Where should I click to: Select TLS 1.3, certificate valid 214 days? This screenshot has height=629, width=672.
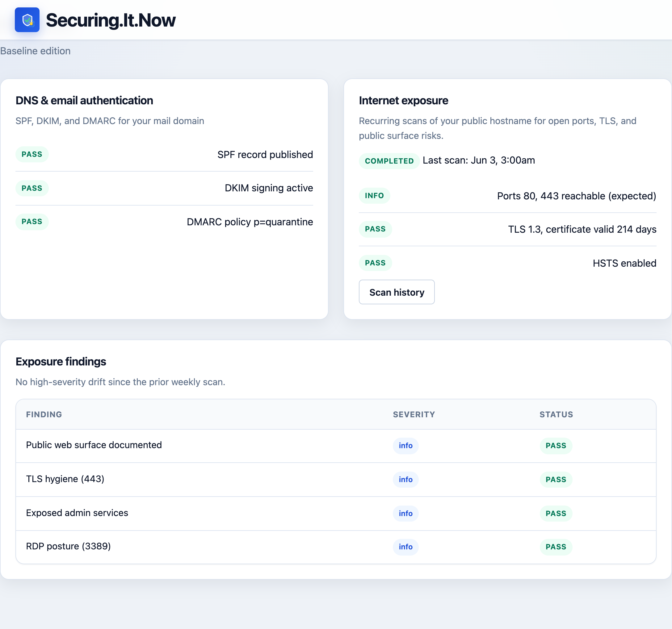tap(582, 229)
